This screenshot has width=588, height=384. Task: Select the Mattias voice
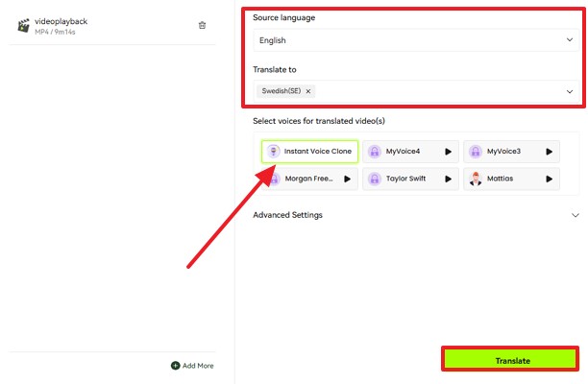(x=511, y=179)
